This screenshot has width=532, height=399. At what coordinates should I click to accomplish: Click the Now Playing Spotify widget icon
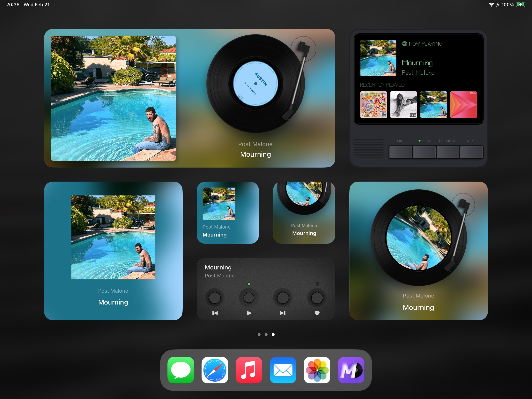pos(404,44)
